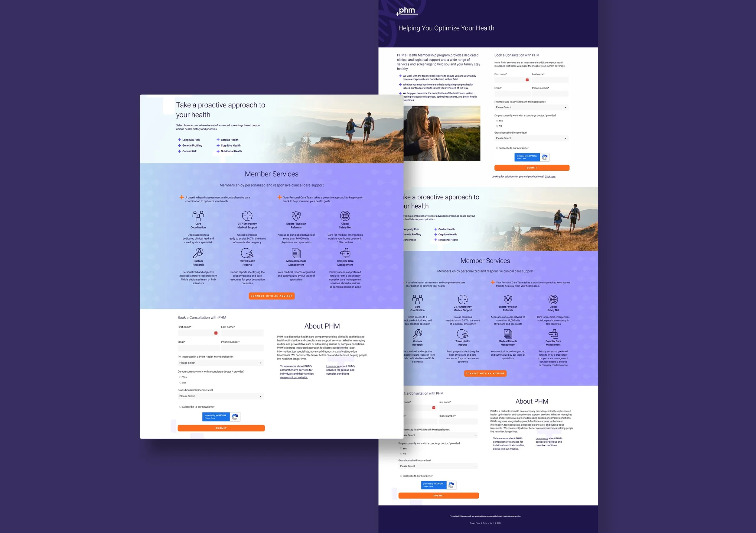Click the Global Safety Net globe icon, right mockup
Viewport: 756px width, 533px height.
553,299
